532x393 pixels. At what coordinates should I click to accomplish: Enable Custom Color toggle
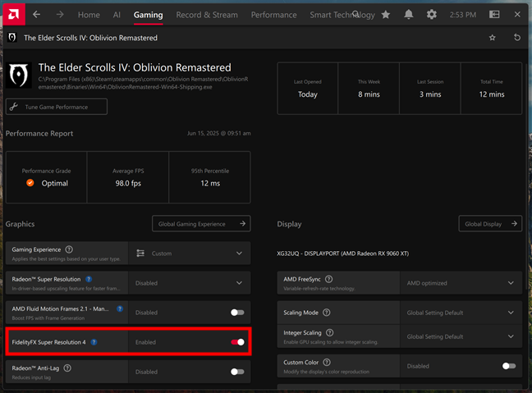pyautogui.click(x=509, y=366)
